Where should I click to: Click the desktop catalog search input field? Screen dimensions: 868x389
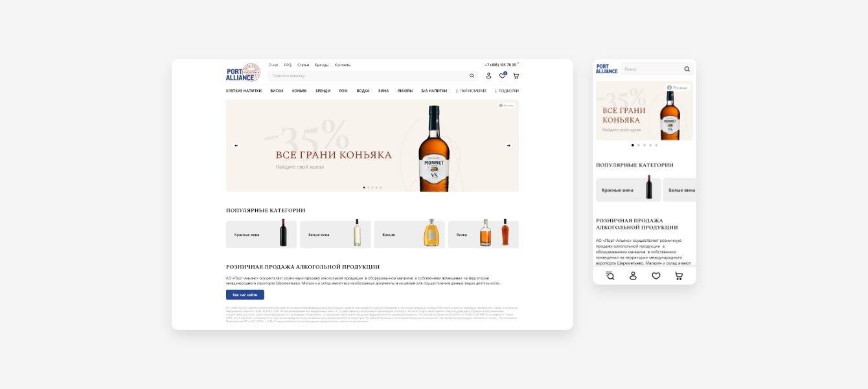[372, 76]
